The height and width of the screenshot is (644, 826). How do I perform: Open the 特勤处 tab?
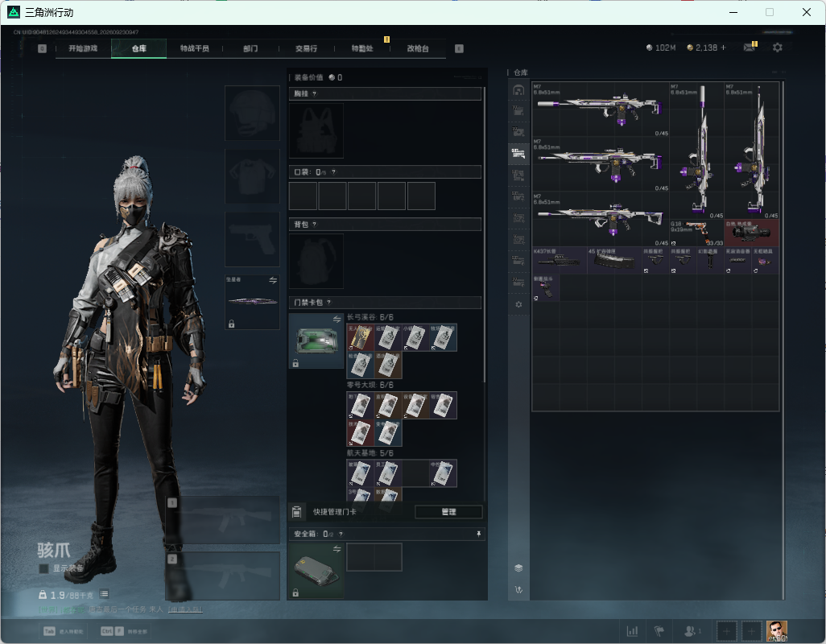click(x=362, y=48)
